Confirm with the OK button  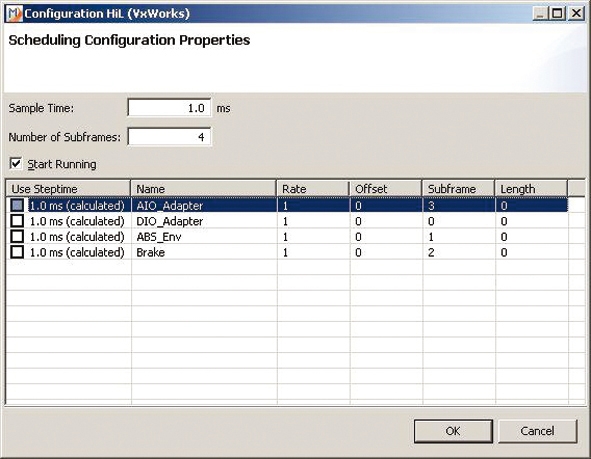(453, 431)
